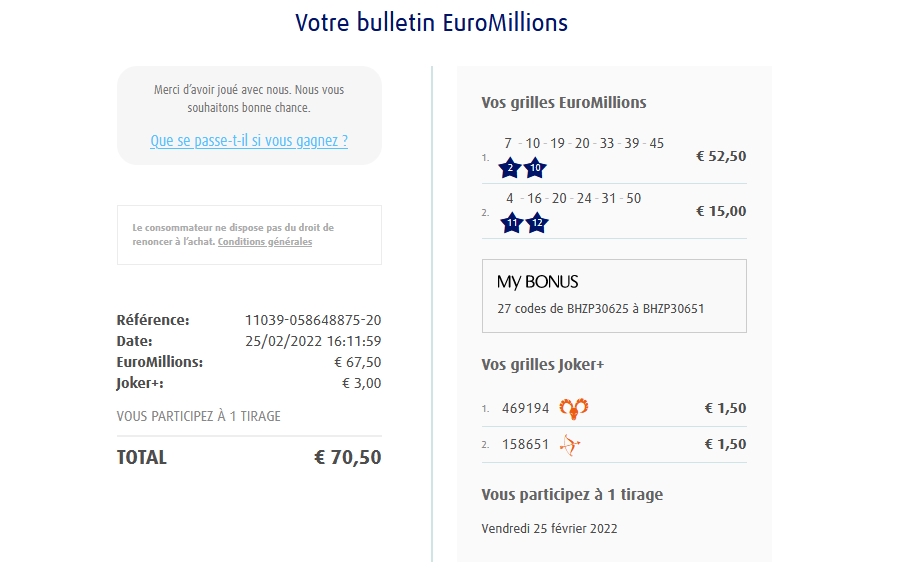Click the Aries ram zodiac icon
The image size is (914, 581).
(x=573, y=408)
